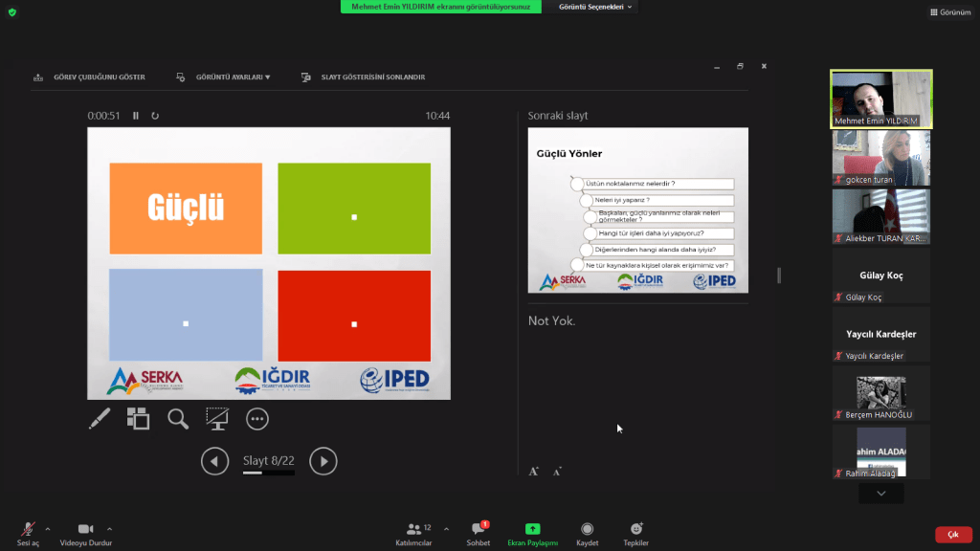Select the pen and laser pointer tool
This screenshot has height=551, width=980.
coord(100,418)
